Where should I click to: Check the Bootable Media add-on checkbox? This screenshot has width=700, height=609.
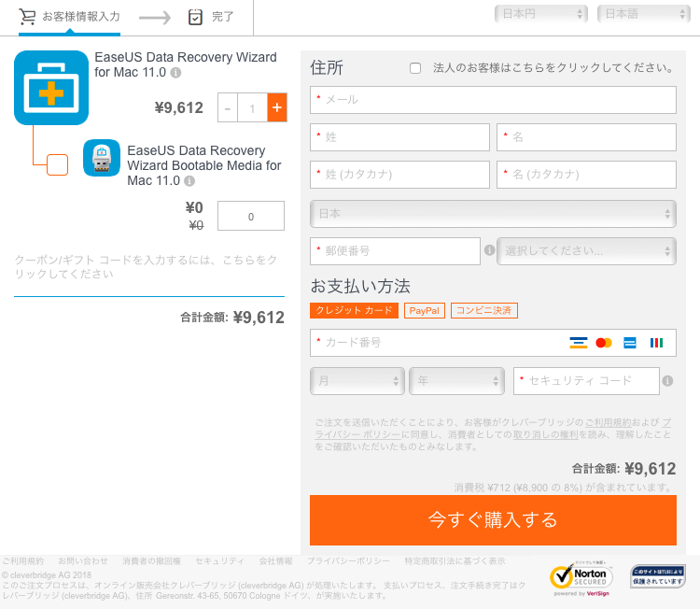click(57, 165)
